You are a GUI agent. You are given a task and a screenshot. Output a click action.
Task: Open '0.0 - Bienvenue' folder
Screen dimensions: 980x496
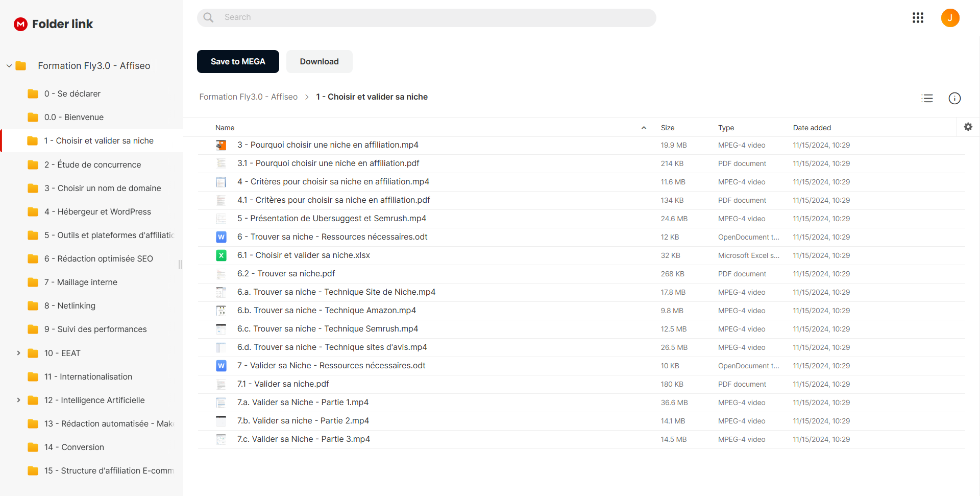click(73, 117)
